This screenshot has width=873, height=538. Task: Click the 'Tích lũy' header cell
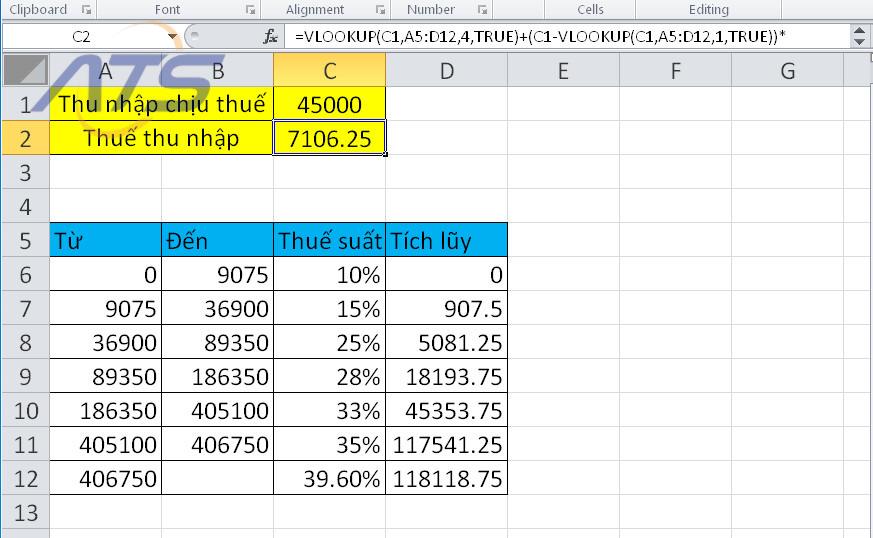click(446, 241)
